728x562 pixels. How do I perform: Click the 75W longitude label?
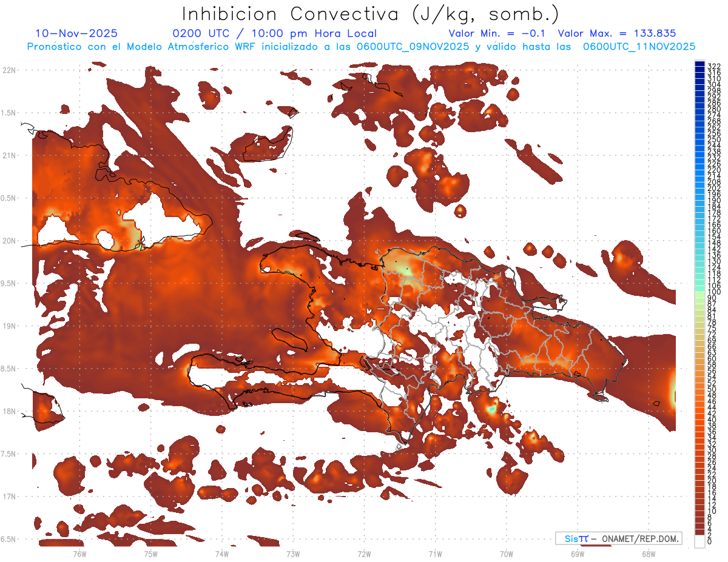click(151, 553)
